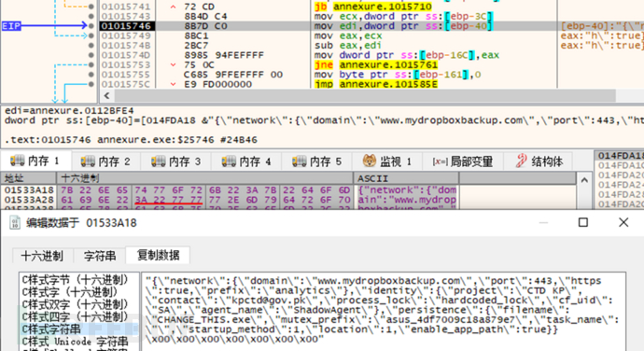Click the 局部变量 [x=] icon

pyautogui.click(x=440, y=161)
